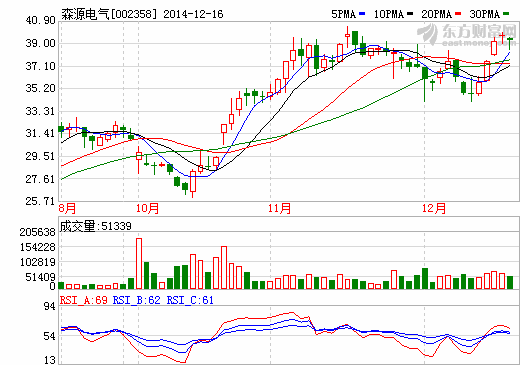Click the 154228 volume axis label

point(37,247)
